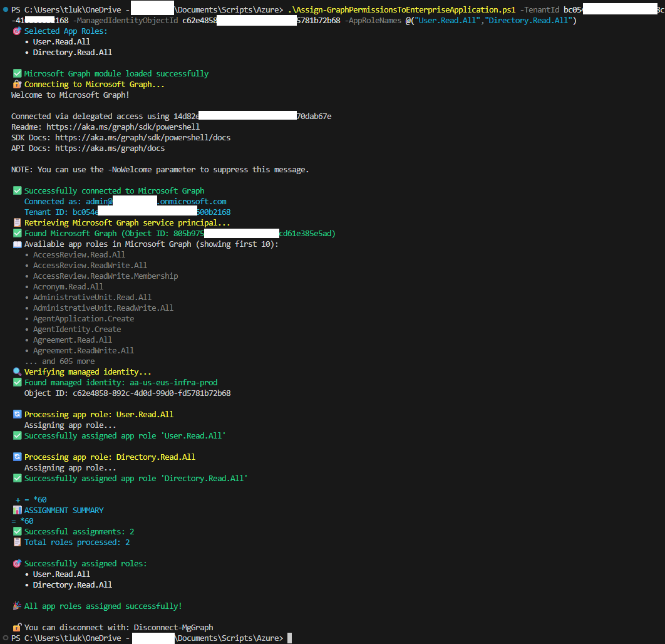Click the party popper icon beside All app roles assigned
Screen dimensions: 665x644
click(x=17, y=606)
